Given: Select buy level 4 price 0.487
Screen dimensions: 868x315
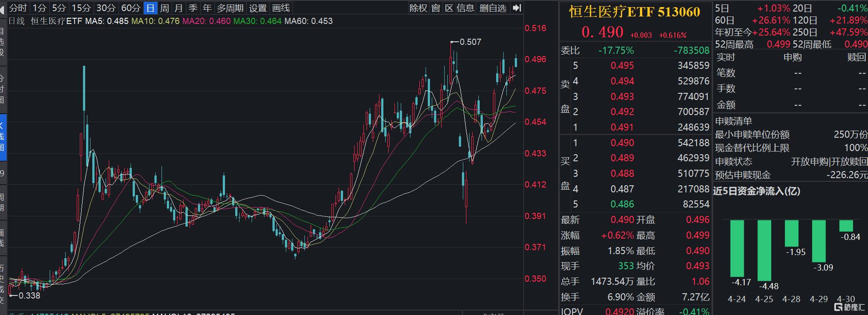Looking at the screenshot, I should point(622,189).
